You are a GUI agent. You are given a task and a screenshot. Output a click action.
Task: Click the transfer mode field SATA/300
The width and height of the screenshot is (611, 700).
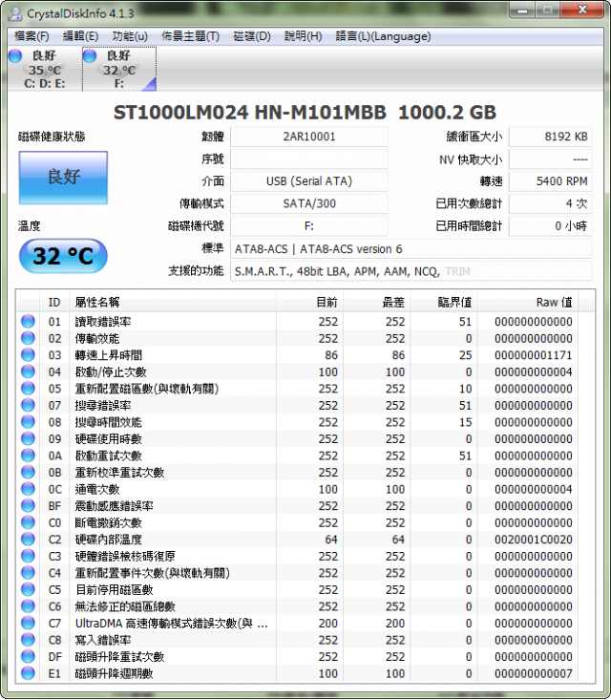point(309,203)
